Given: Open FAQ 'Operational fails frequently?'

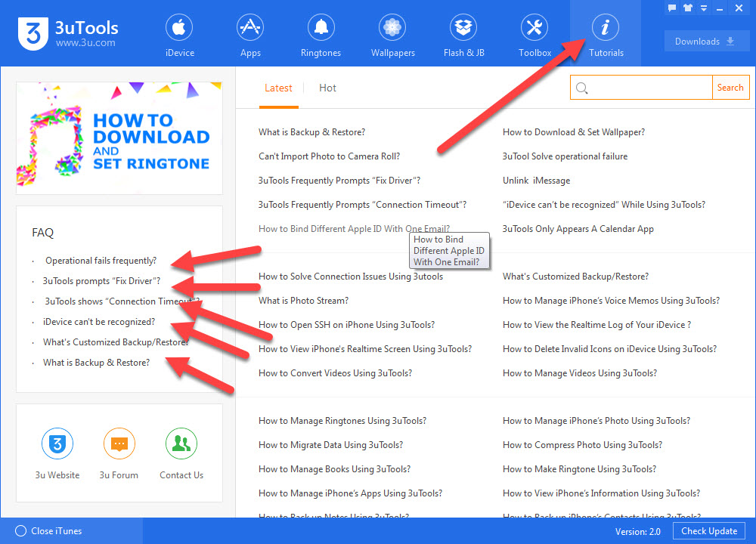Looking at the screenshot, I should tap(101, 261).
